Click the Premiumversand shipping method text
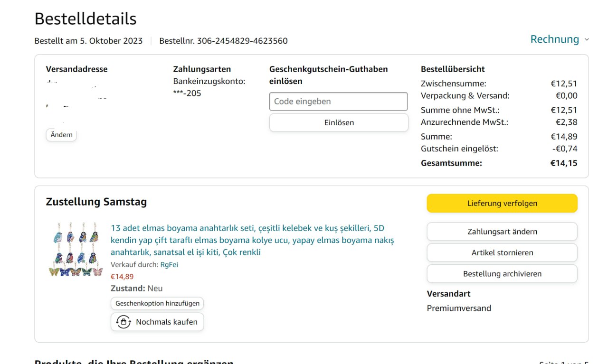 pos(459,308)
